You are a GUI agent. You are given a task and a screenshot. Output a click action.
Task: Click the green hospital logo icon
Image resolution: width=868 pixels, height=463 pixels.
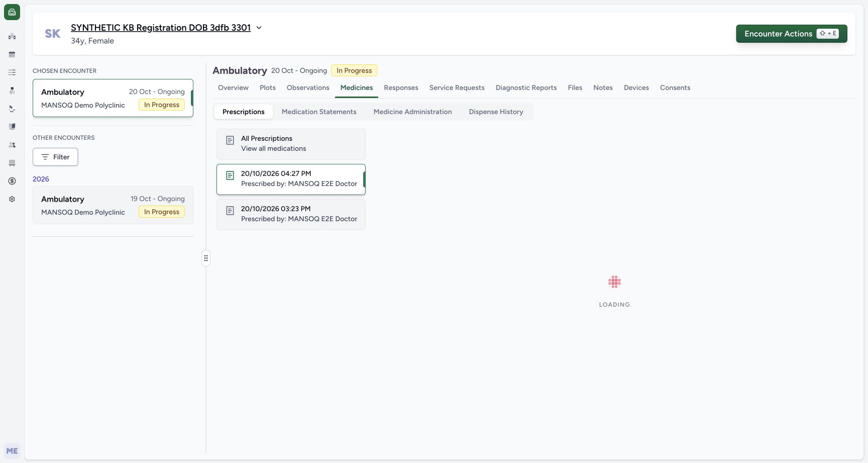coord(12,12)
